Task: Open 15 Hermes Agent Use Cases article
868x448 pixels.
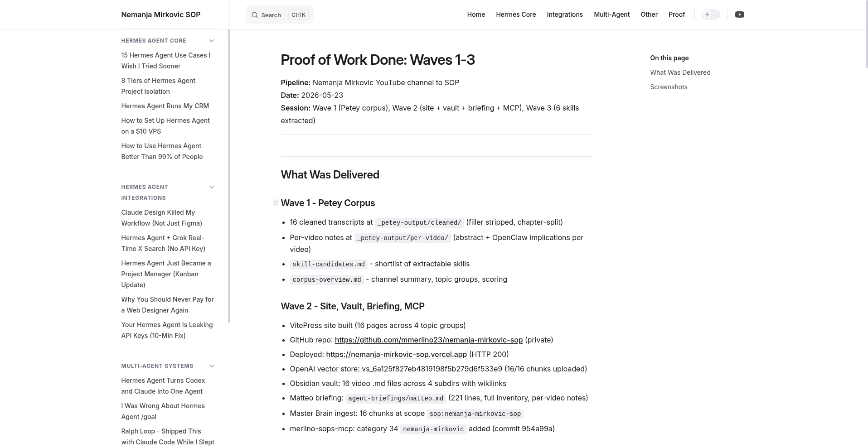Action: pyautogui.click(x=165, y=61)
